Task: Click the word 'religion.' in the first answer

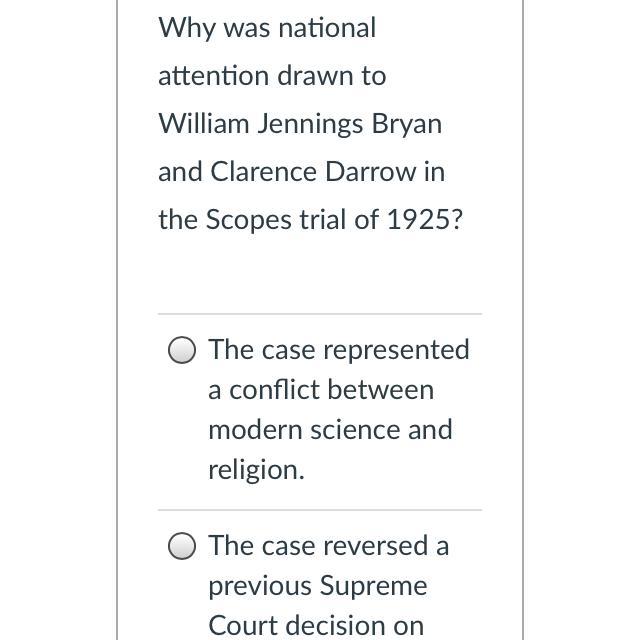Action: coord(256,470)
